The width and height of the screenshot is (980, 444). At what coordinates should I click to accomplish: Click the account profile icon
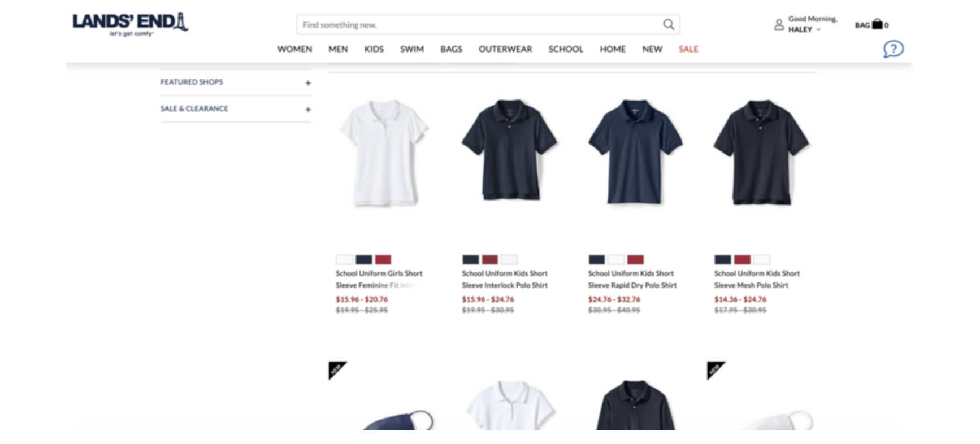point(779,24)
